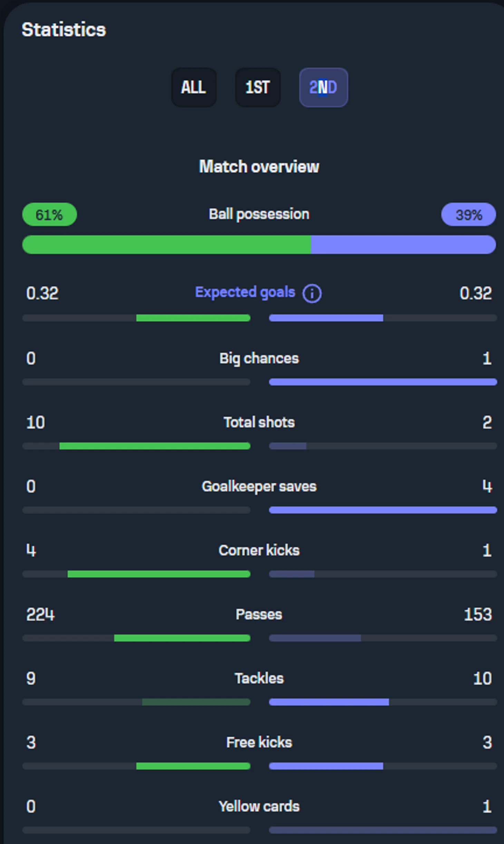Switch to the ALL statistics tab
This screenshot has width=504, height=844.
click(194, 87)
